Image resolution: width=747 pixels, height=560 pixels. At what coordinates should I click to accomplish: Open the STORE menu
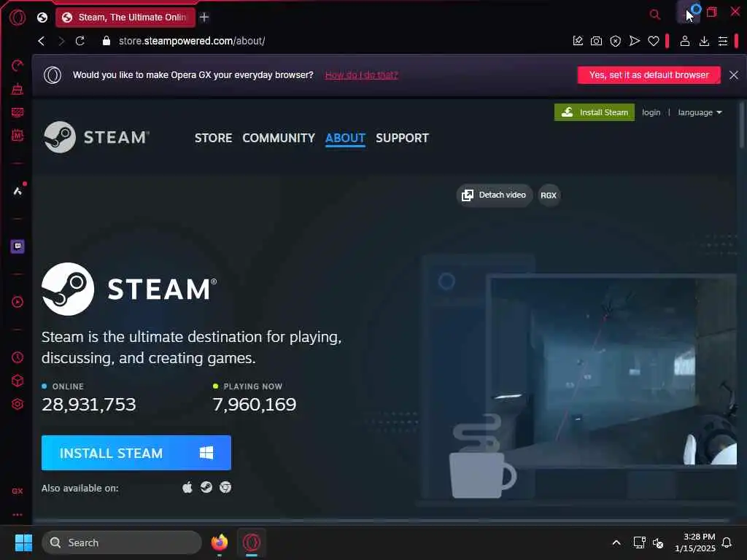pos(213,138)
